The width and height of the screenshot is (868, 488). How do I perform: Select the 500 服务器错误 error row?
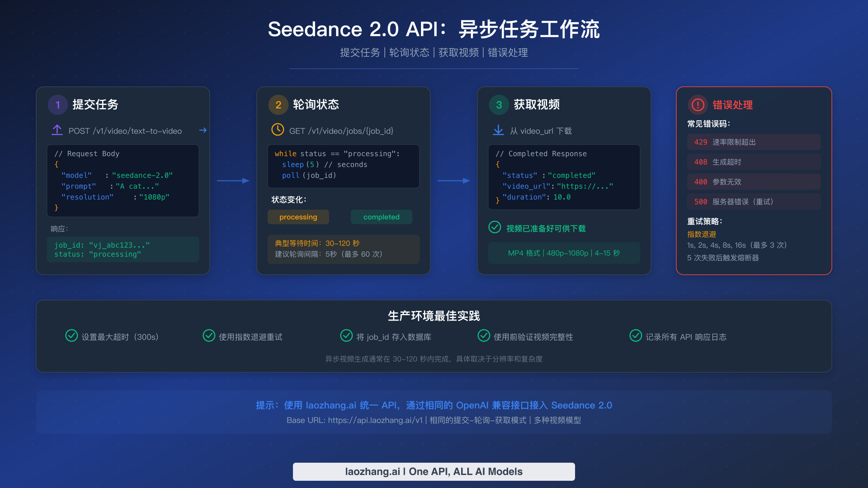[754, 202]
